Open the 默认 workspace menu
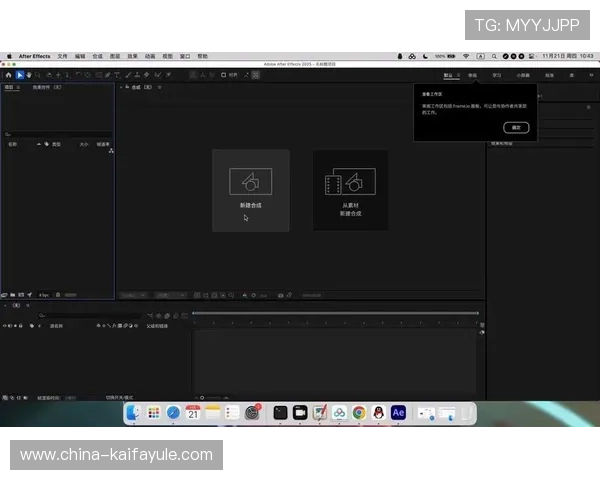600x480 pixels. point(449,74)
